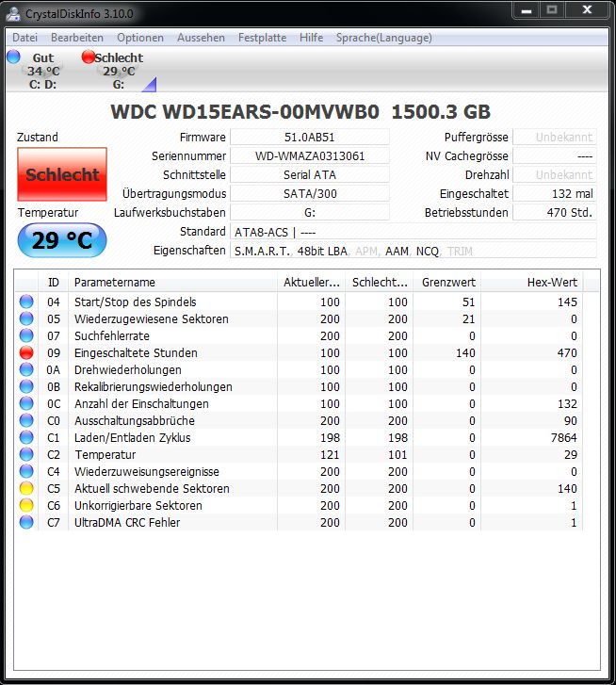616x685 pixels.
Task: Click the drive title WDC WD15EARS-00MVWB0 1500.3 GB
Action: [x=300, y=112]
